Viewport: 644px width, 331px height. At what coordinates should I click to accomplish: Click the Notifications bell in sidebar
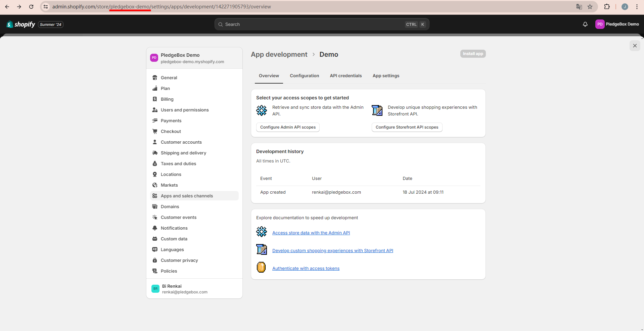click(155, 228)
